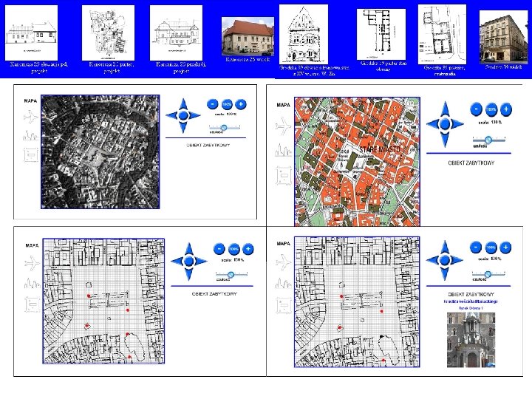The image size is (532, 399).
Task: Open Grodzka 39 gabled facade drawing thumbnail
Action: [x=304, y=34]
